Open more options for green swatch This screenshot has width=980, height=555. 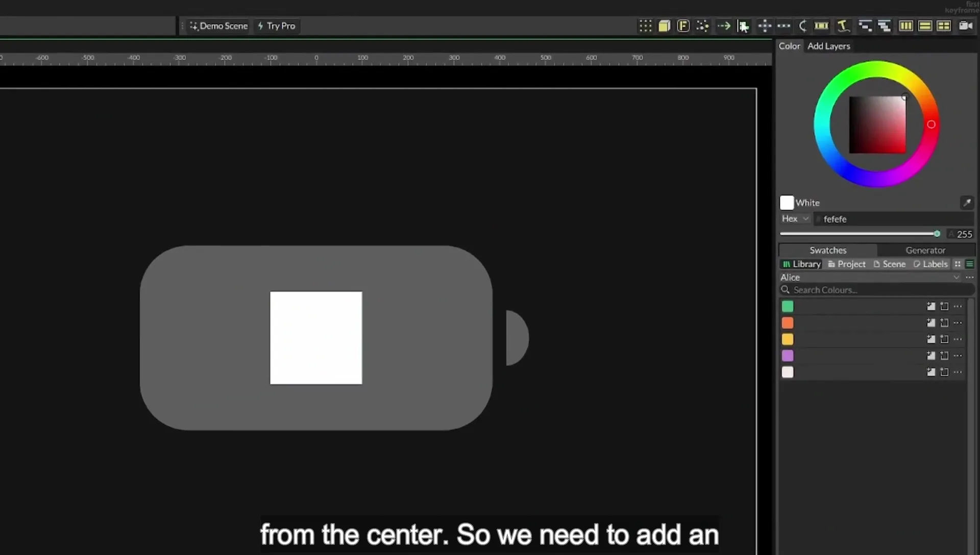pos(958,307)
